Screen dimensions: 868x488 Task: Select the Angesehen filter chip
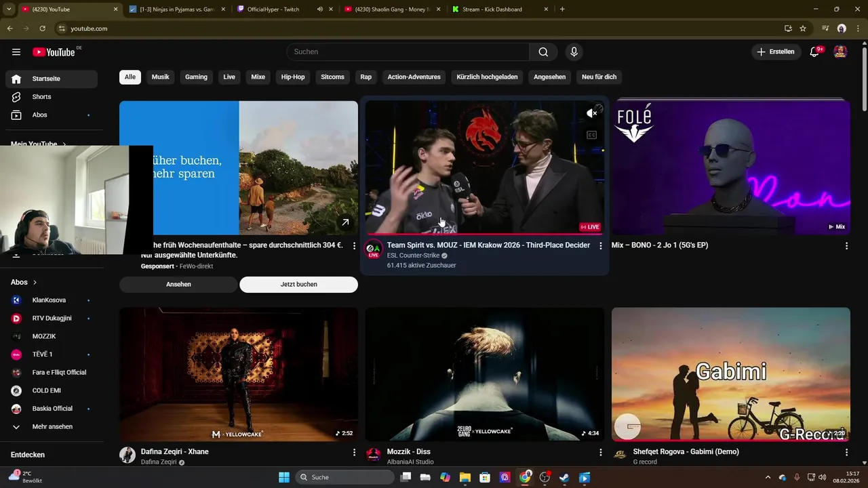(549, 77)
